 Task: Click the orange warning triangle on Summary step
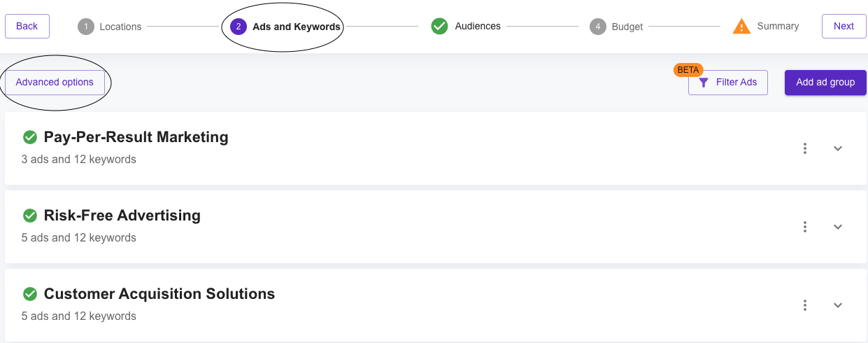[741, 27]
